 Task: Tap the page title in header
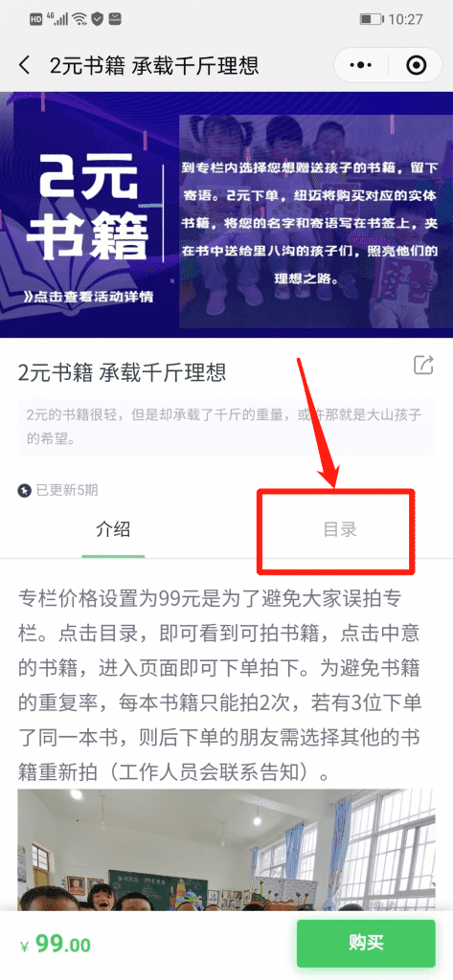pos(154,65)
